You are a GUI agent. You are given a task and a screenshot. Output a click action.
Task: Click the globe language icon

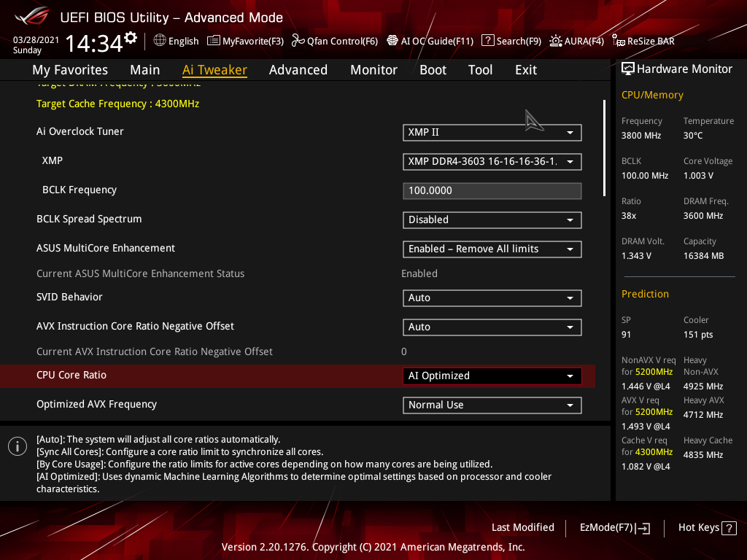tap(160, 41)
